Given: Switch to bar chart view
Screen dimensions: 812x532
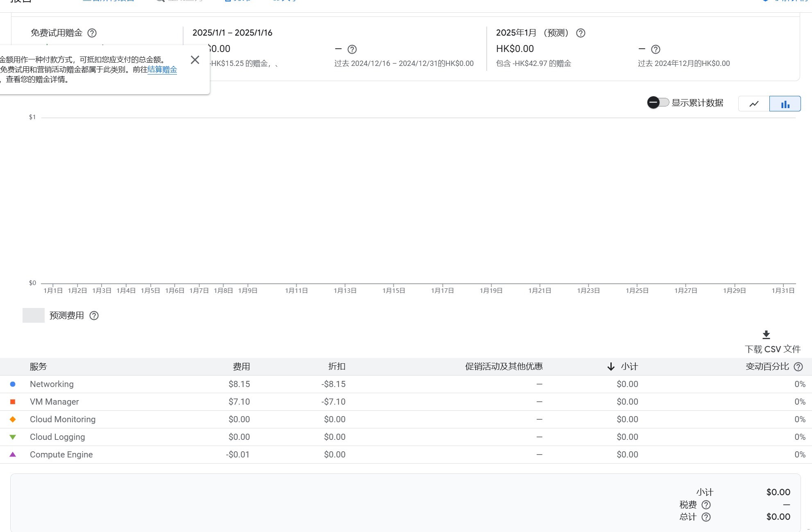Looking at the screenshot, I should (785, 104).
